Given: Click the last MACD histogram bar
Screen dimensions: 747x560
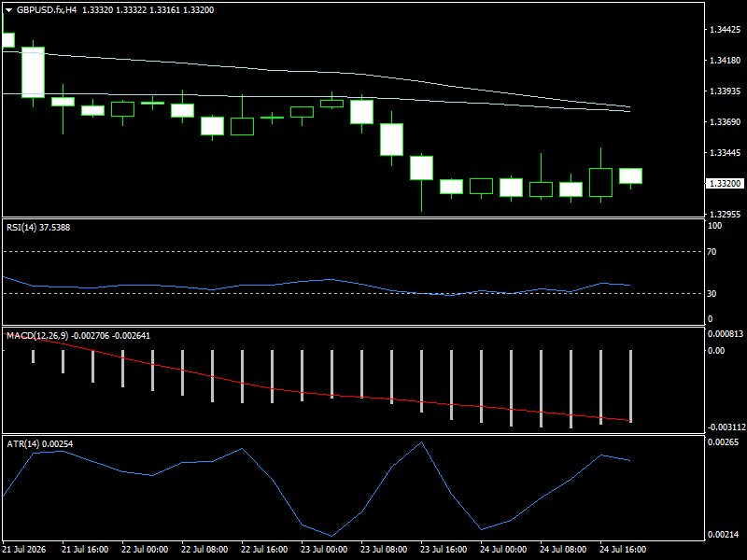Looking at the screenshot, I should [631, 386].
